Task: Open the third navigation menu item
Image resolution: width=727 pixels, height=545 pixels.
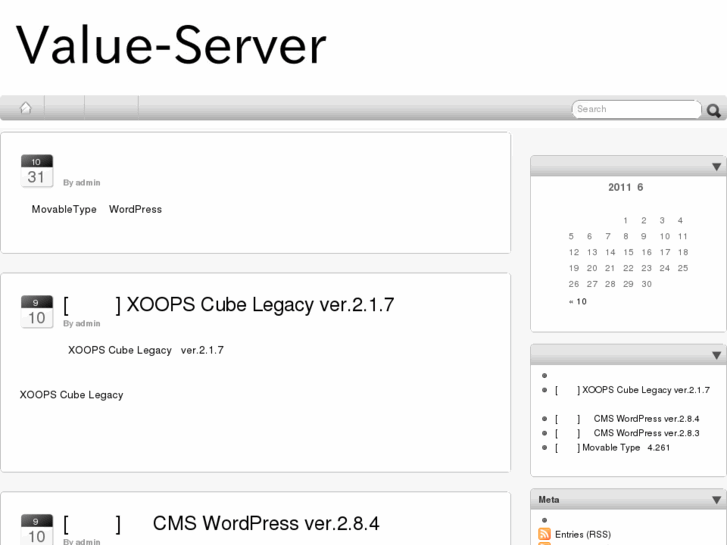Action: [111, 108]
